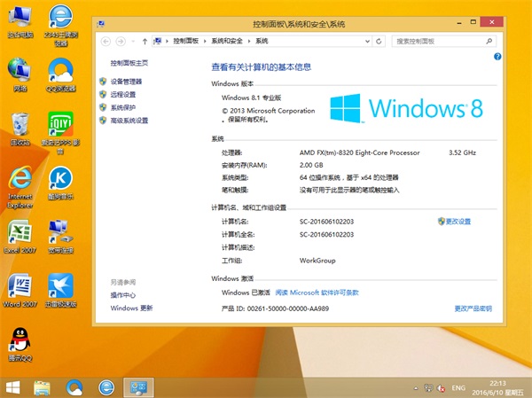The image size is (532, 398).
Task: Open 设备管理器 from the left sidebar
Action: click(x=126, y=82)
